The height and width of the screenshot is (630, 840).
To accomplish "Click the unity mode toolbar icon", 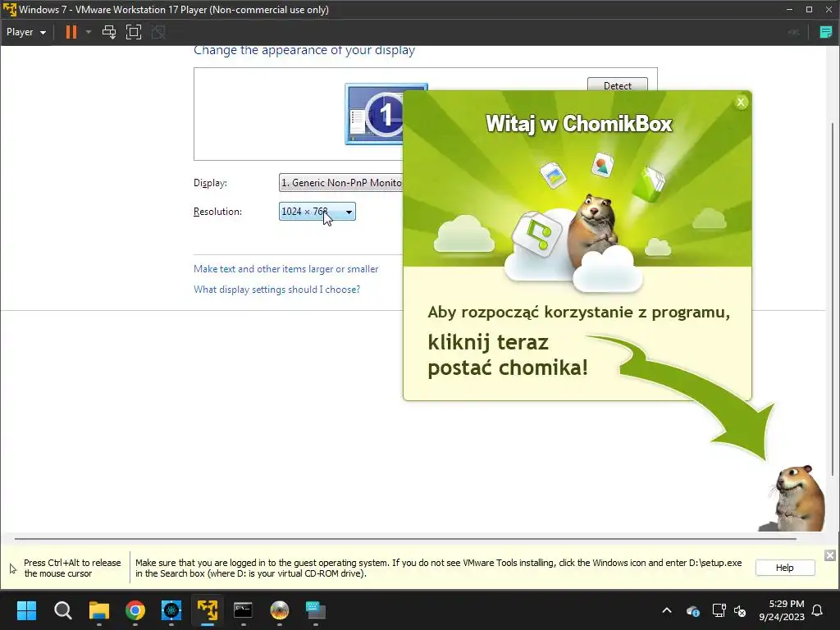I will [158, 32].
